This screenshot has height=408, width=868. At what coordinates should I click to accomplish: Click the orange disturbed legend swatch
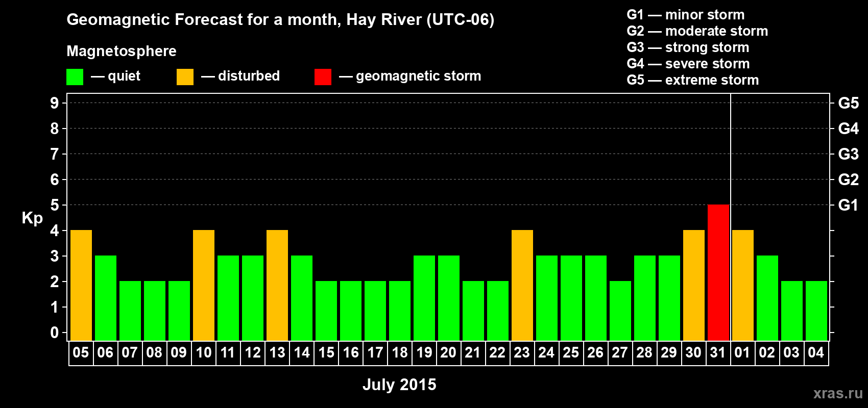pos(185,77)
